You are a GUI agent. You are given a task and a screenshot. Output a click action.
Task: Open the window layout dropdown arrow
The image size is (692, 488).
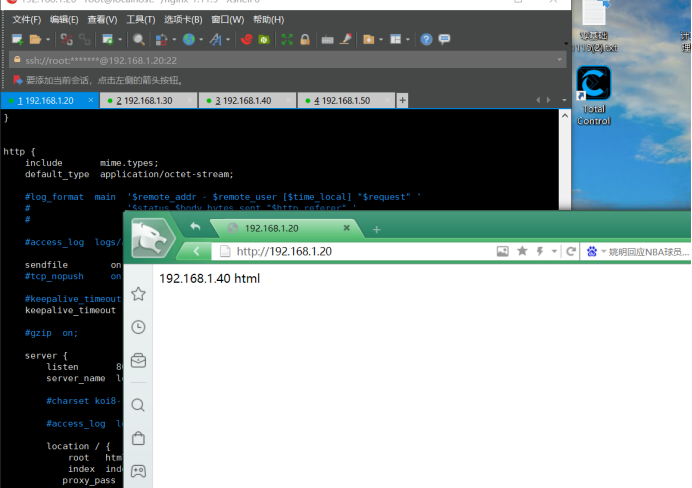coord(408,40)
